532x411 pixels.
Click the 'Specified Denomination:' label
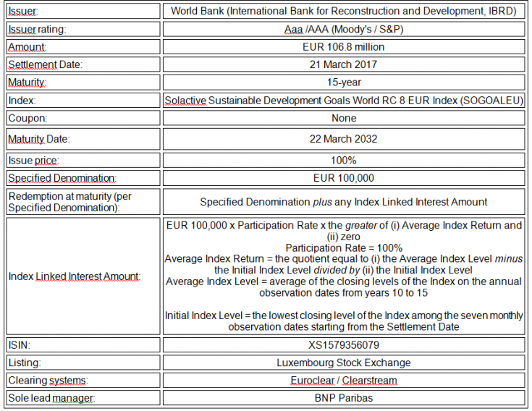pos(62,178)
